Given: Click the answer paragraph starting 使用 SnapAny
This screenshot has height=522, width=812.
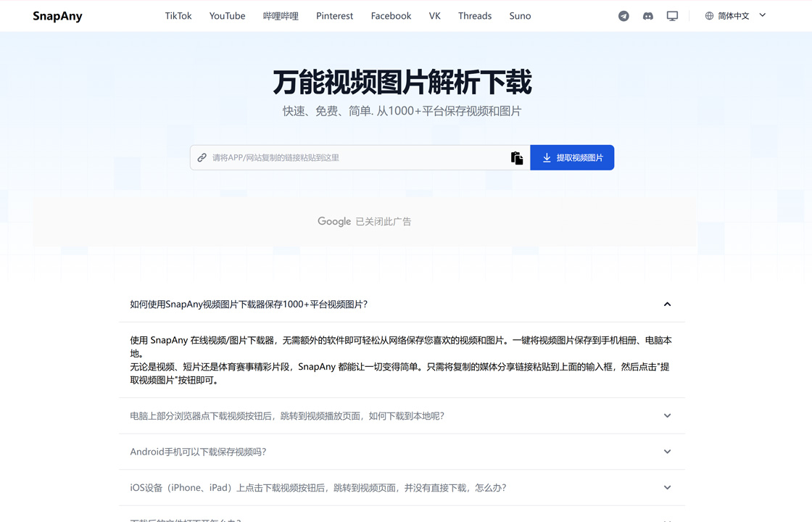Looking at the screenshot, I should (402, 360).
